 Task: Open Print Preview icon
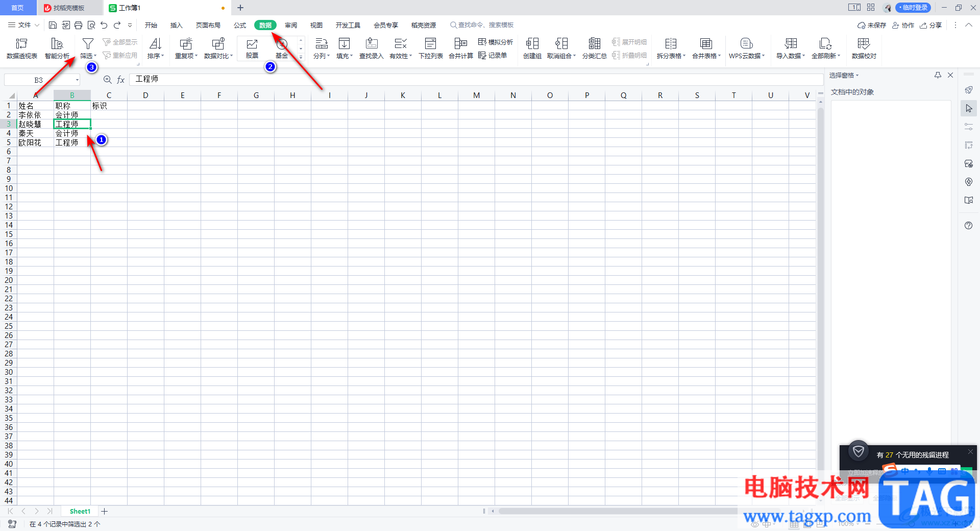point(91,25)
